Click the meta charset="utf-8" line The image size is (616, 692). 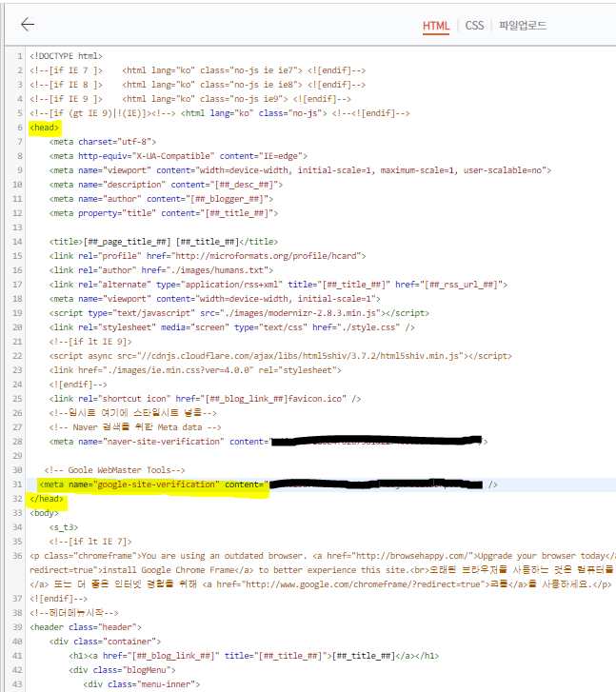pyautogui.click(x=103, y=142)
